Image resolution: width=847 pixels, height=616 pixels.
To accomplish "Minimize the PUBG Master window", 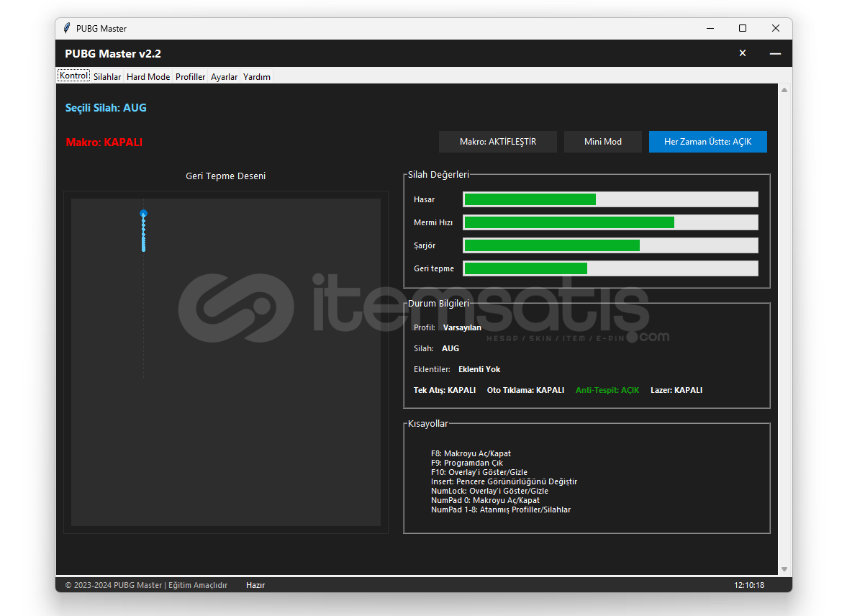I will pos(710,28).
